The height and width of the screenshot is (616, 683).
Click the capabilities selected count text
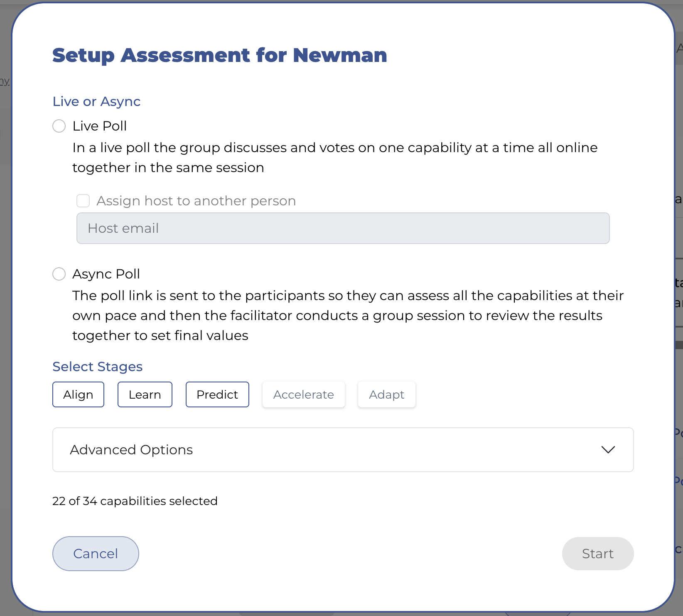(135, 501)
